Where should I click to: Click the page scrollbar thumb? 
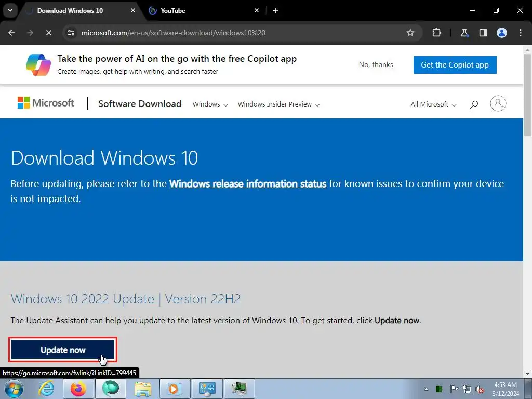[528, 96]
